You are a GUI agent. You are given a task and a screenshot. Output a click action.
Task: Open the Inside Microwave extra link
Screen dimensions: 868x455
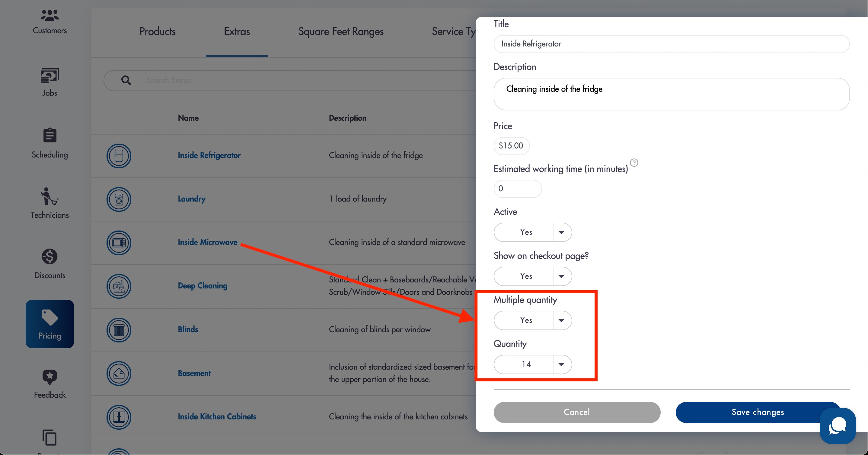208,243
